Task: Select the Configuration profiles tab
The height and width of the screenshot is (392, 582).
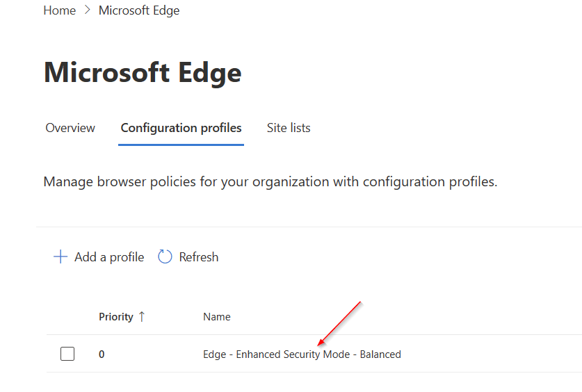Action: point(181,128)
